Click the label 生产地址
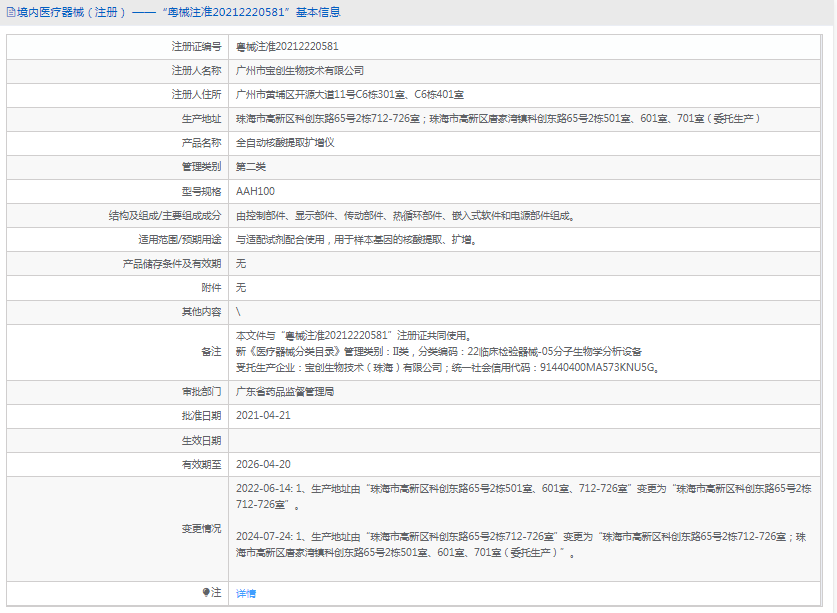 (x=201, y=119)
